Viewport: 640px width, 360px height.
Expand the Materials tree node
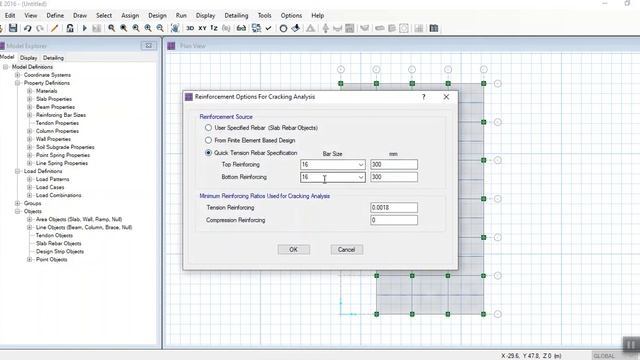29,91
